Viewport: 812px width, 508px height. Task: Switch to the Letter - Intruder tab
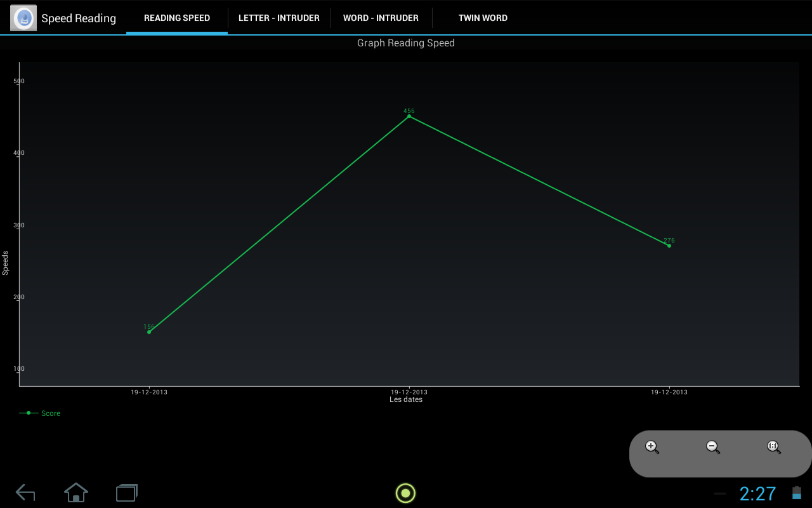point(279,18)
